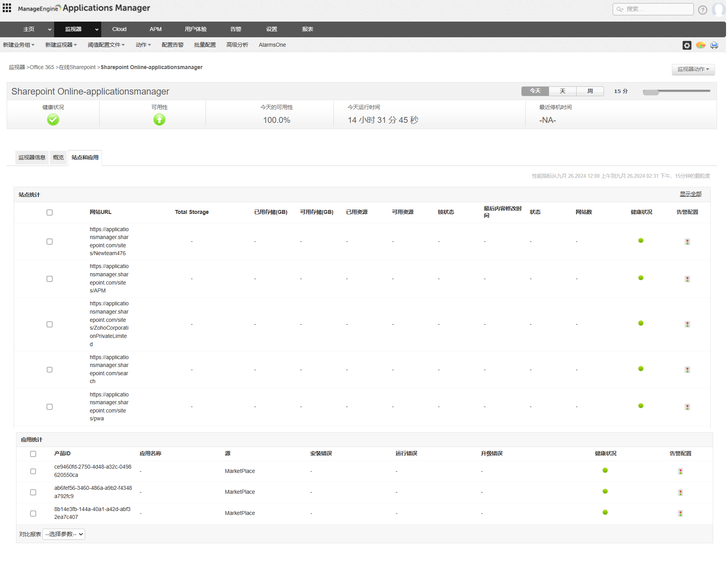Click the printer icon
728x564 pixels.
click(714, 46)
